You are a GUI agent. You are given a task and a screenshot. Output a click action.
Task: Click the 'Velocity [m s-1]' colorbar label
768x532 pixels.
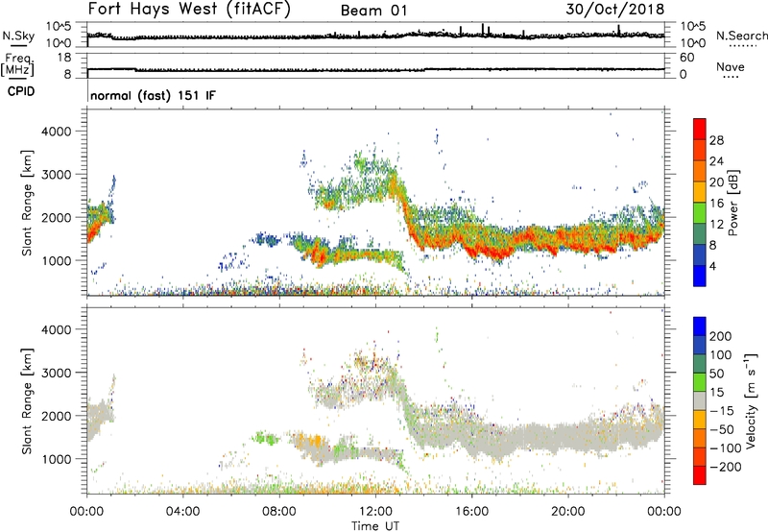(x=750, y=400)
